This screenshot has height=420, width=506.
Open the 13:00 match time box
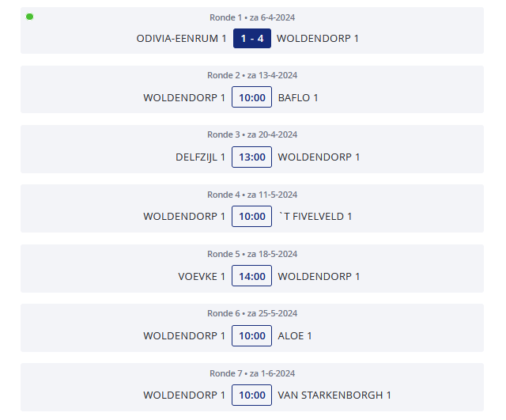[251, 157]
